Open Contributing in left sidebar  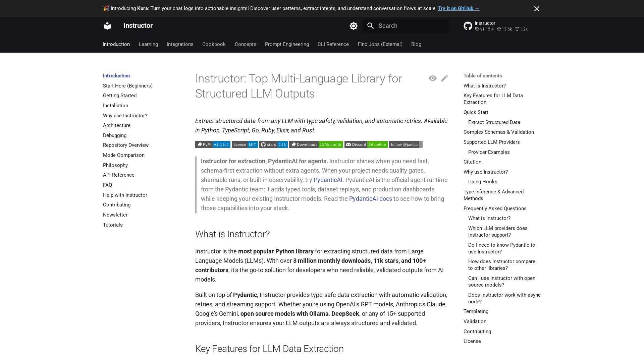tap(117, 205)
